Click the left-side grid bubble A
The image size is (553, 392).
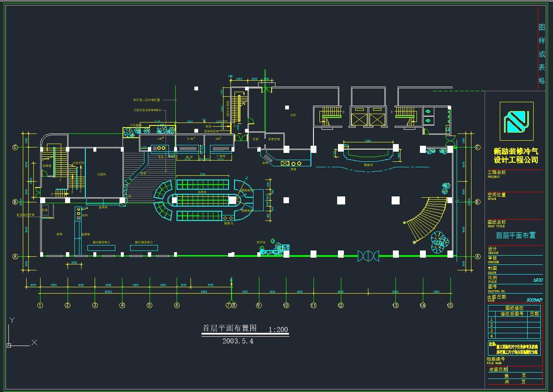pyautogui.click(x=15, y=256)
